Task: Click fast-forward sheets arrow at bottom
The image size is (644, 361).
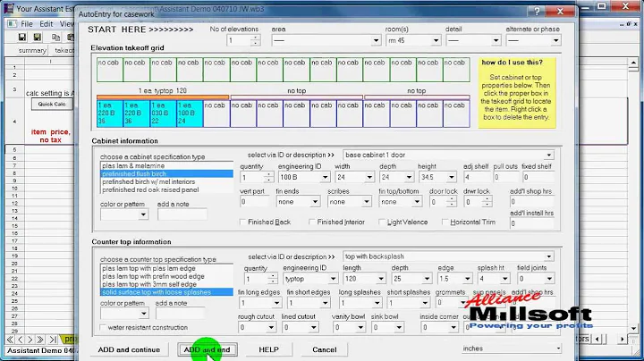Action: click(x=40, y=340)
